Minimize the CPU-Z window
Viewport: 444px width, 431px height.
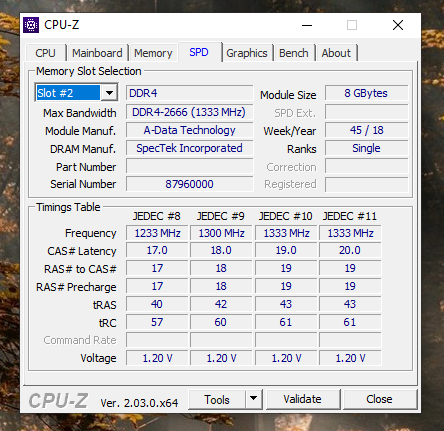click(x=307, y=25)
